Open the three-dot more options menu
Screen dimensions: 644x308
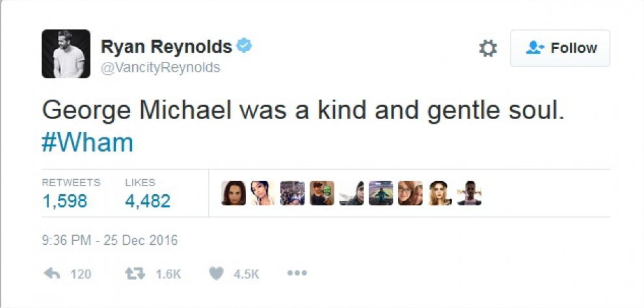(x=296, y=273)
